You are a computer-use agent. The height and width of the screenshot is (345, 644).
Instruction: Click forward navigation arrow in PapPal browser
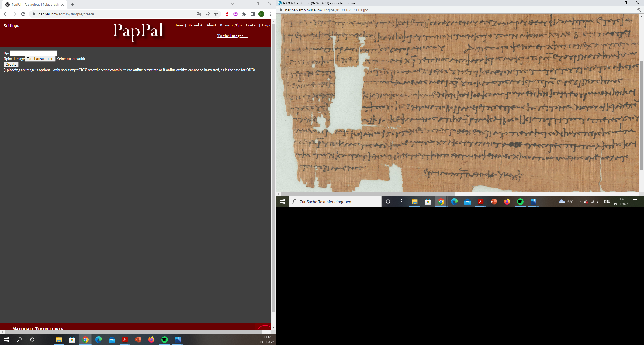click(x=15, y=14)
